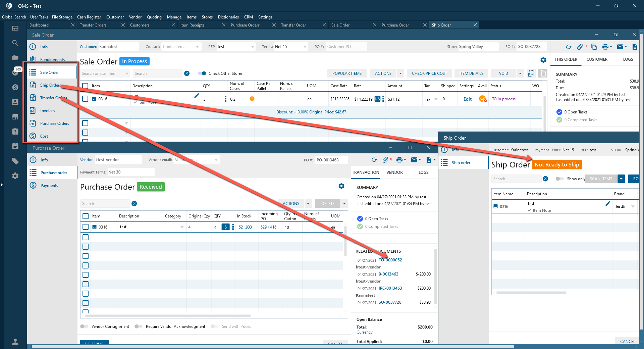Toggle the Check Other Stores switch

click(202, 73)
